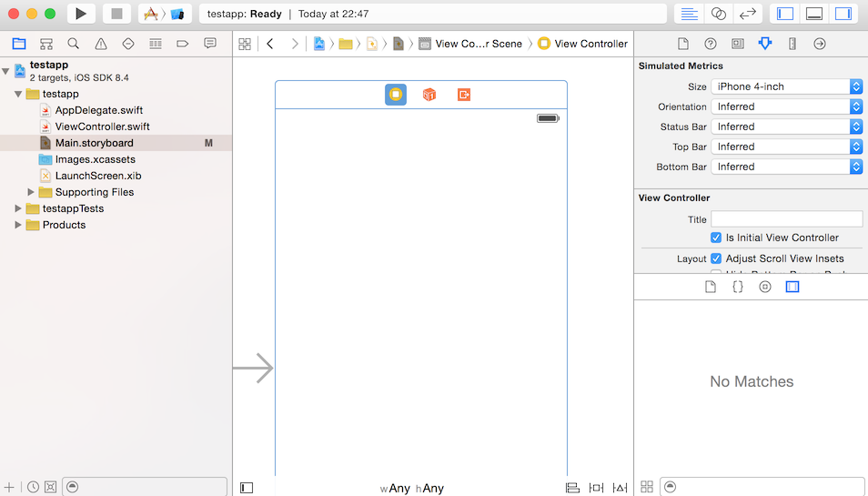This screenshot has height=496, width=868.
Task: Expand the Supporting Files folder
Action: tap(31, 192)
